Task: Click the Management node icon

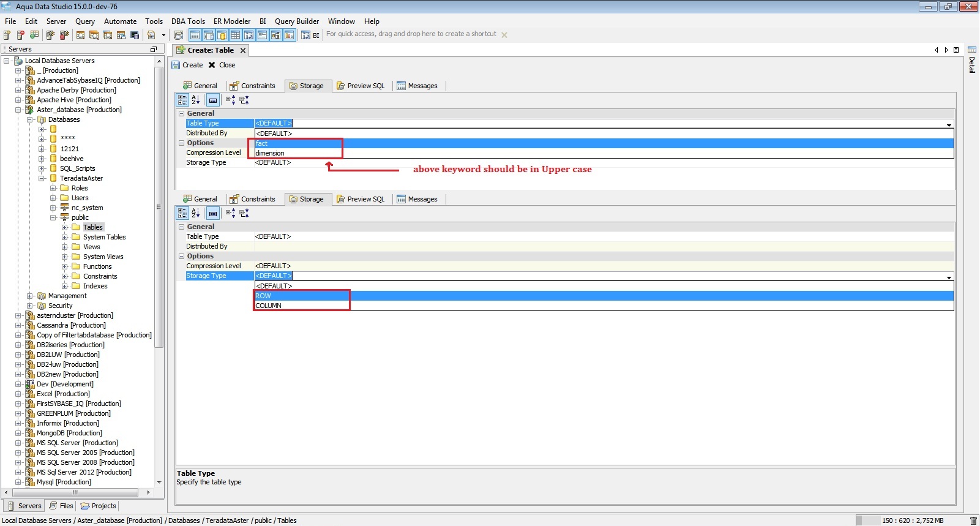Action: click(42, 296)
